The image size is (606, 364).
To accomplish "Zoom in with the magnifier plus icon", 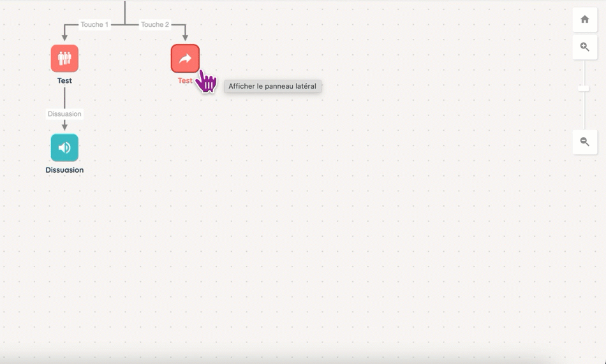I will point(584,47).
